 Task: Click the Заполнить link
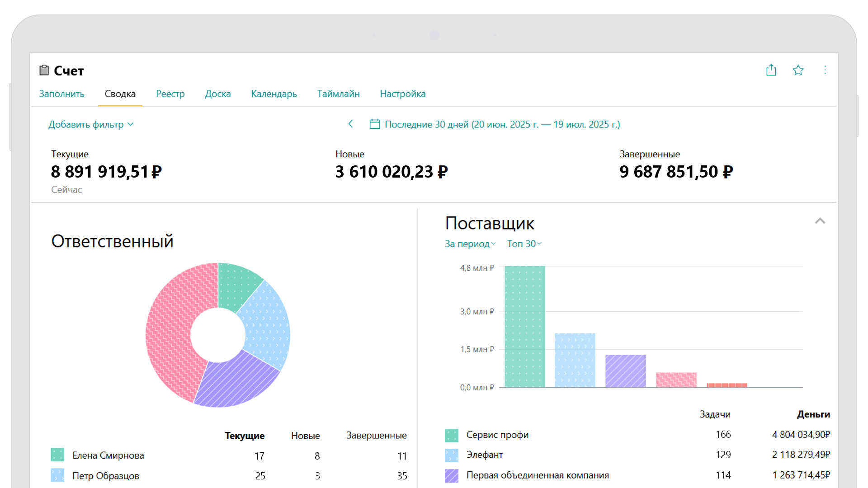tap(61, 94)
